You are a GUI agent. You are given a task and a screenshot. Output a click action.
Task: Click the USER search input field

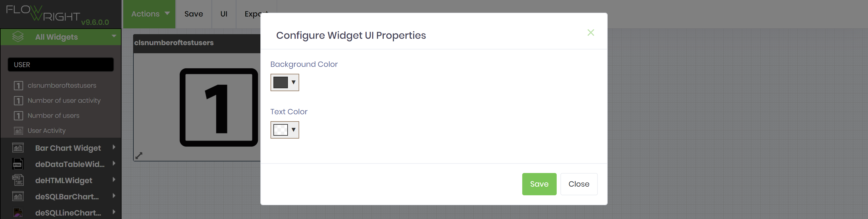pyautogui.click(x=61, y=64)
